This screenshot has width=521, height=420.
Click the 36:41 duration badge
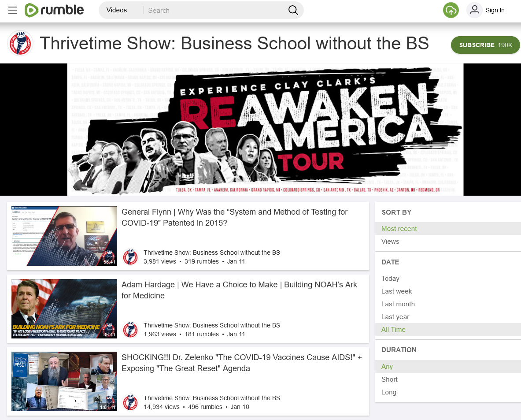click(109, 335)
